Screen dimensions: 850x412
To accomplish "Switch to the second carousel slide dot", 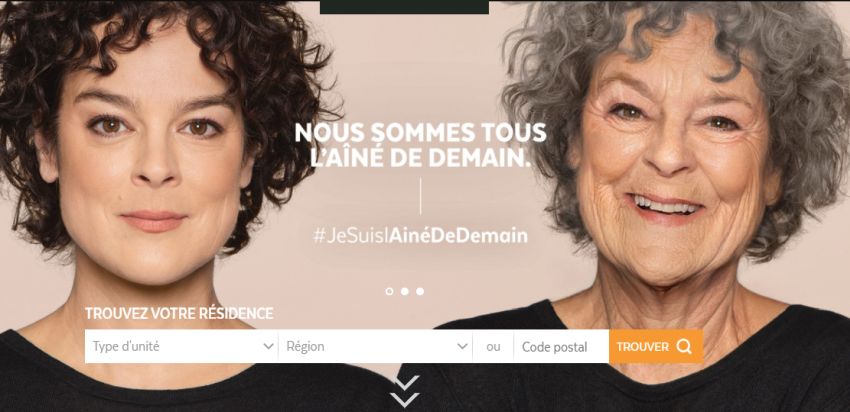I will point(404,291).
